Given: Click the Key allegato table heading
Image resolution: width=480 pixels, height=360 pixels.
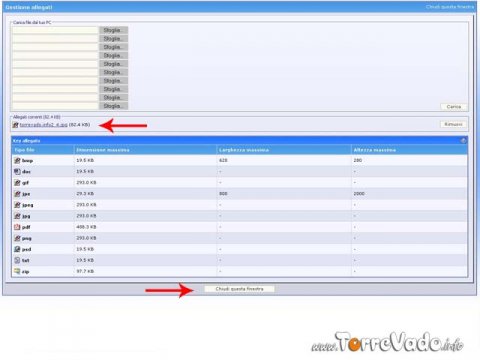Looking at the screenshot, I should [x=26, y=141].
